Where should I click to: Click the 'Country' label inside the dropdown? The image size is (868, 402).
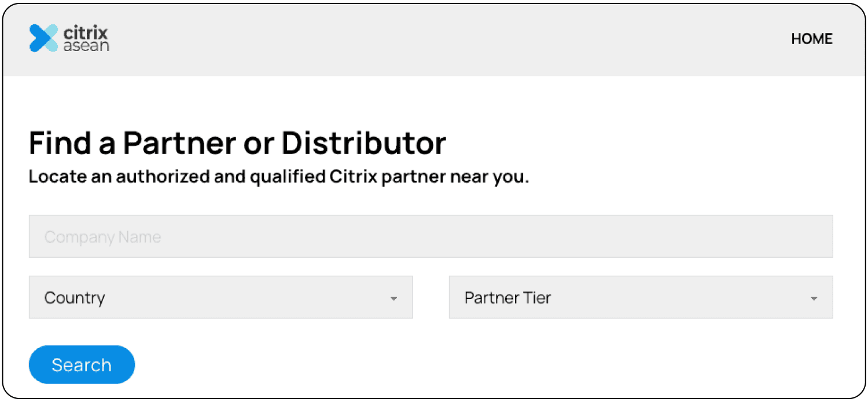[x=75, y=298]
